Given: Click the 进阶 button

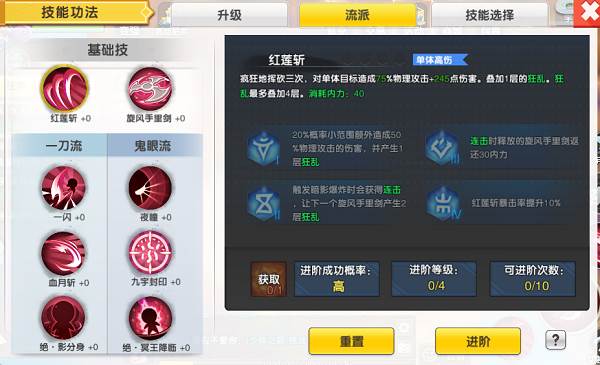Looking at the screenshot, I should 478,341.
